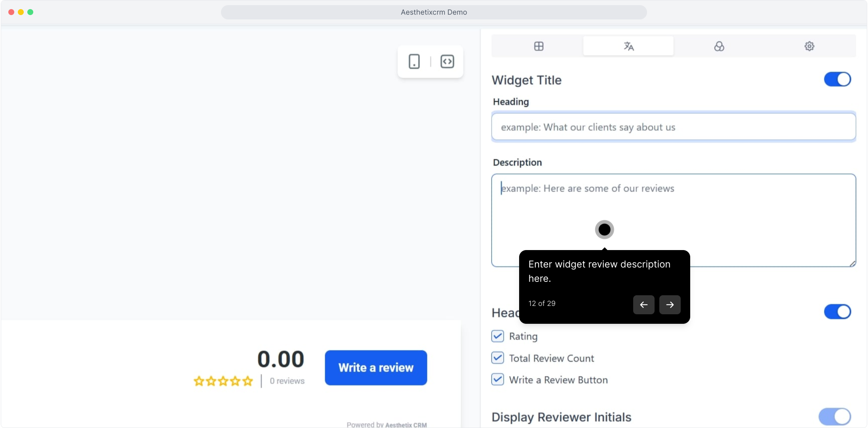Screen dimensions: 868x428
Task: Toggle Display Reviewer Initials switch
Action: [x=835, y=417]
